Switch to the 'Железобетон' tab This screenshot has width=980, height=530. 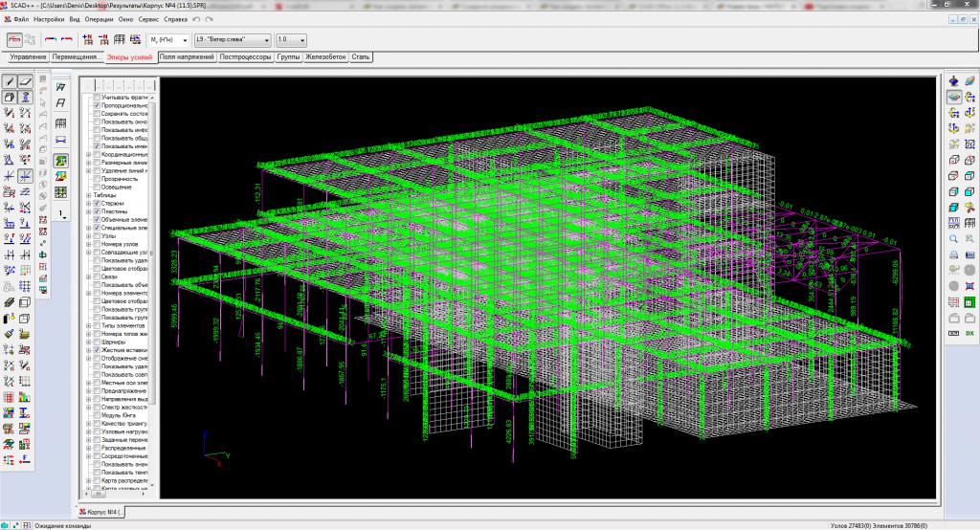(x=325, y=57)
